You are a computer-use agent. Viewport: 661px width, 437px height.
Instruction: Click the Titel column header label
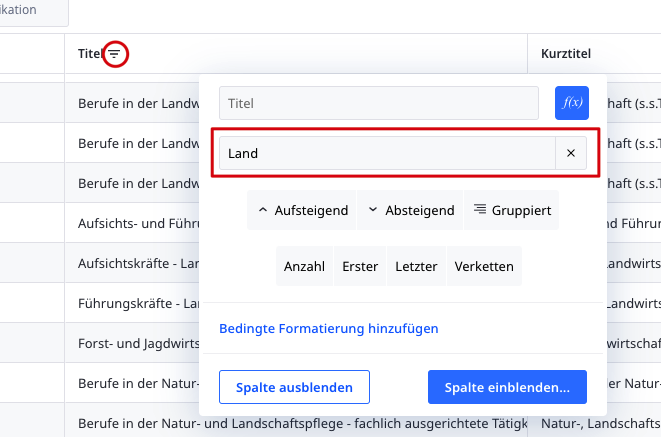click(91, 54)
